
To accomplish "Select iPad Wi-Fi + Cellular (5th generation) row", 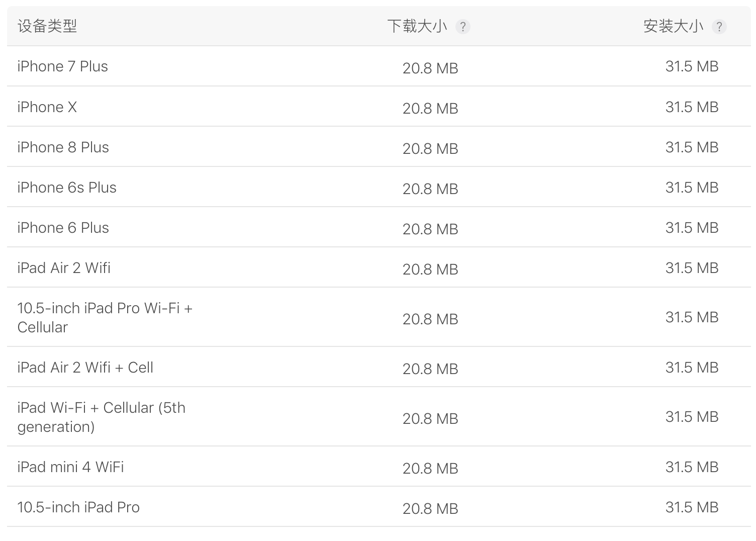I will [x=379, y=417].
